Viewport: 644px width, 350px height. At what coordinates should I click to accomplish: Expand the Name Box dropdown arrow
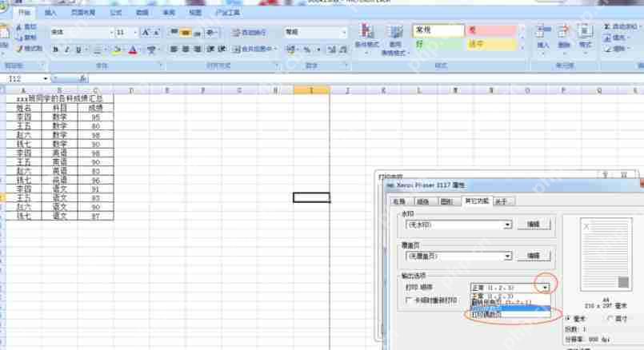45,78
